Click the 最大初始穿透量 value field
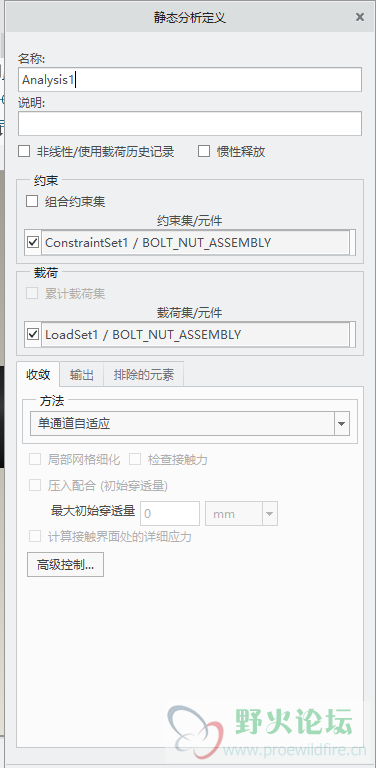The image size is (376, 768). click(170, 514)
